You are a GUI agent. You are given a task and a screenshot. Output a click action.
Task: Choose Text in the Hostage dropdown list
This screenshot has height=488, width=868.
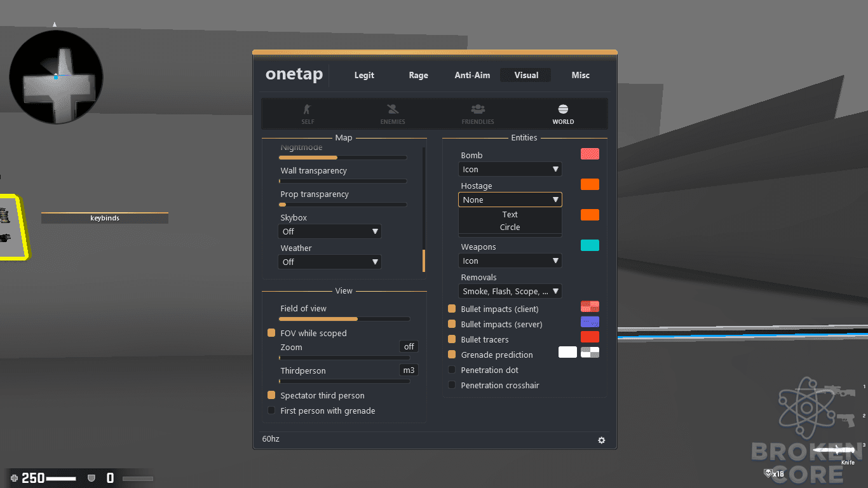click(510, 215)
